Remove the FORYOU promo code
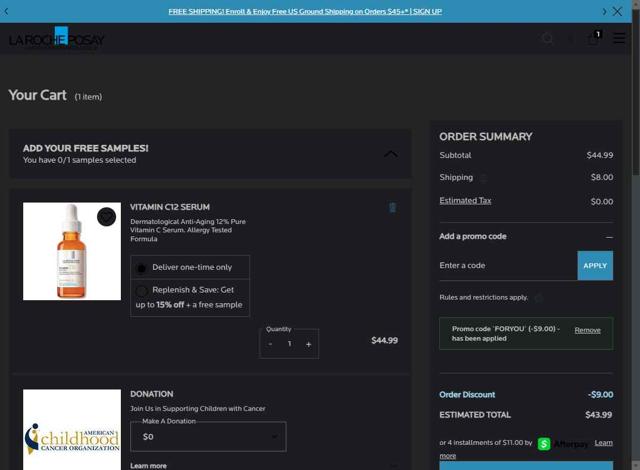Viewport: 640px width, 470px height. click(587, 330)
